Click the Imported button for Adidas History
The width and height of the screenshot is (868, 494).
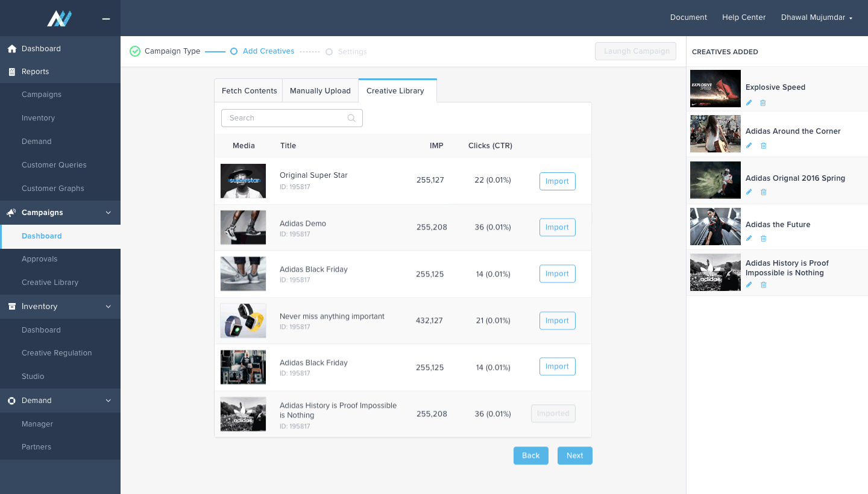tap(553, 414)
